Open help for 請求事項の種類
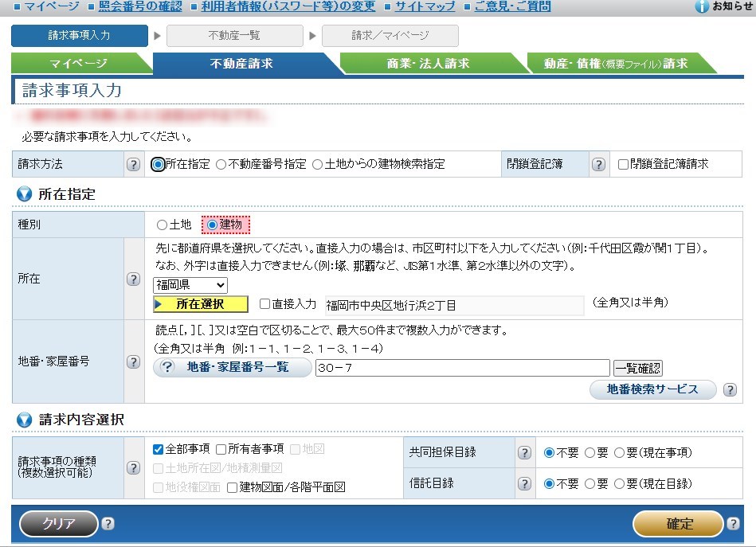 point(134,467)
